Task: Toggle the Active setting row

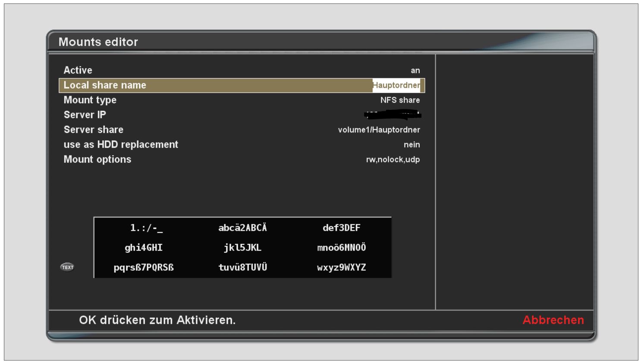Action: pyautogui.click(x=242, y=70)
